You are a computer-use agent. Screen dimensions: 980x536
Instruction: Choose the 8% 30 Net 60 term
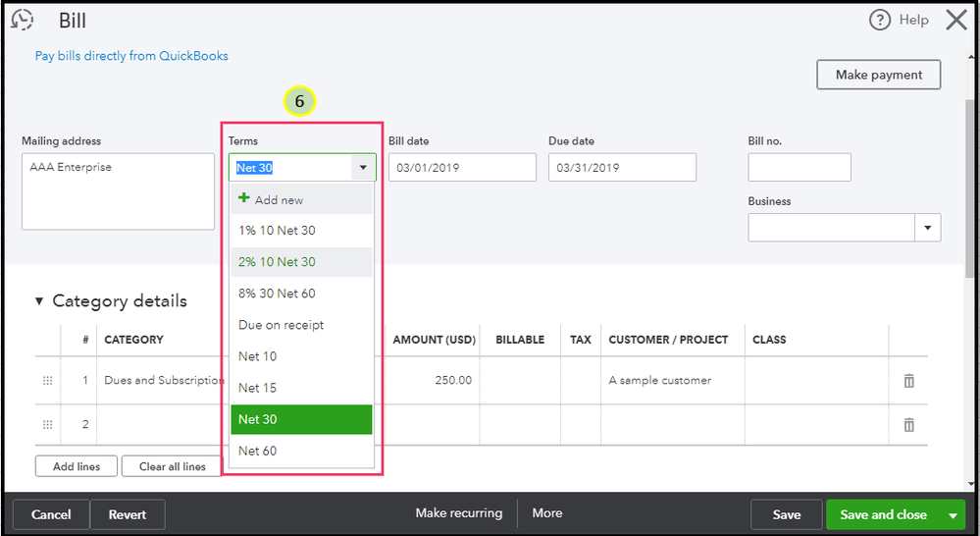pyautogui.click(x=301, y=294)
